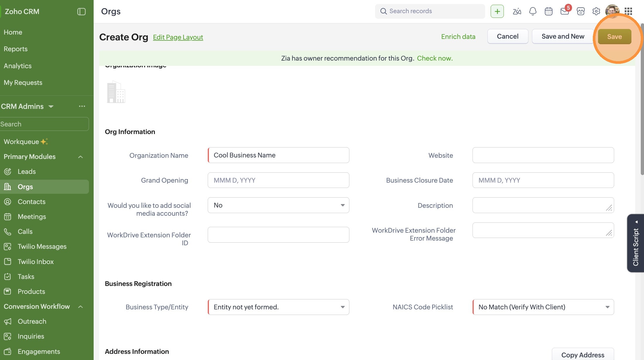Open the Zia assistant icon
The image size is (644, 360).
pos(517,11)
